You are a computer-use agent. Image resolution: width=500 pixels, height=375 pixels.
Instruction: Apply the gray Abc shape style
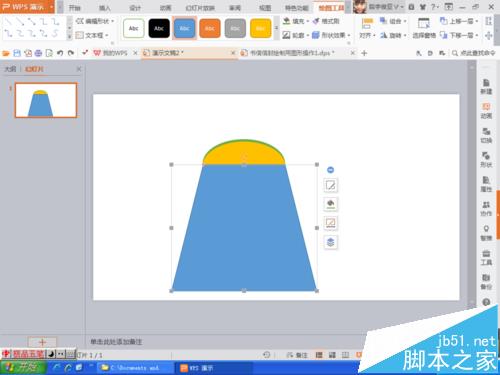tap(235, 28)
